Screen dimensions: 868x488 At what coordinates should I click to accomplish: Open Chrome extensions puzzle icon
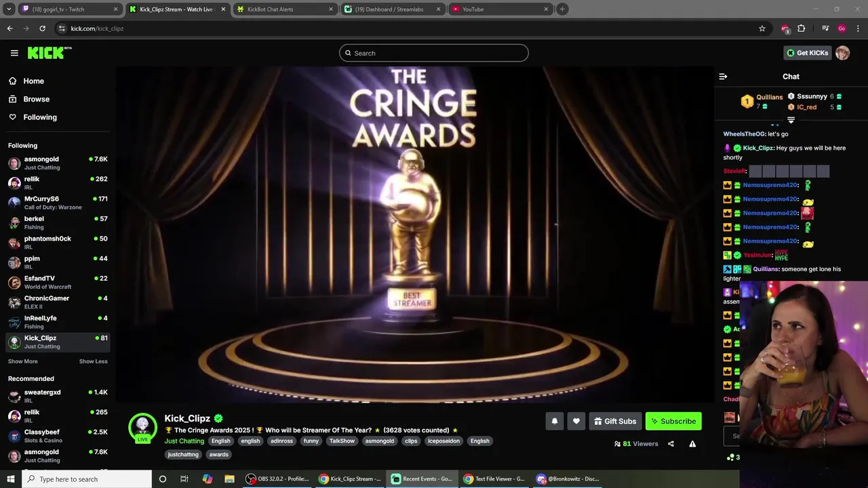click(x=802, y=28)
